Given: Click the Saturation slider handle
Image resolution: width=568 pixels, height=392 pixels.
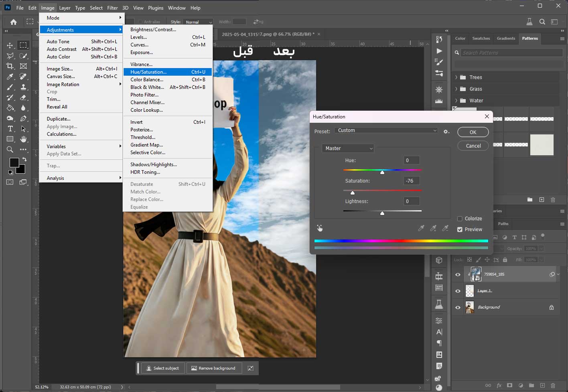Looking at the screenshot, I should coord(353,193).
